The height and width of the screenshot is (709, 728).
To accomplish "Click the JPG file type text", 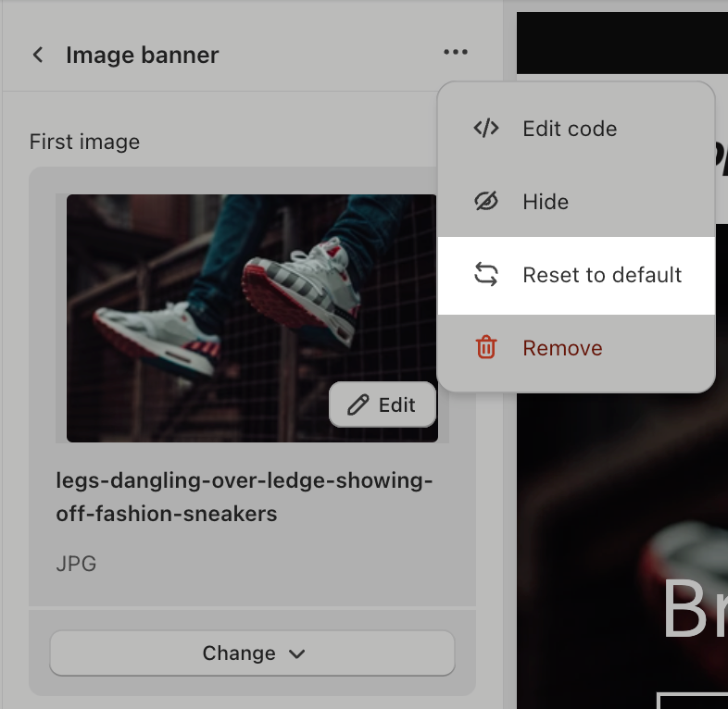I will tap(76, 564).
